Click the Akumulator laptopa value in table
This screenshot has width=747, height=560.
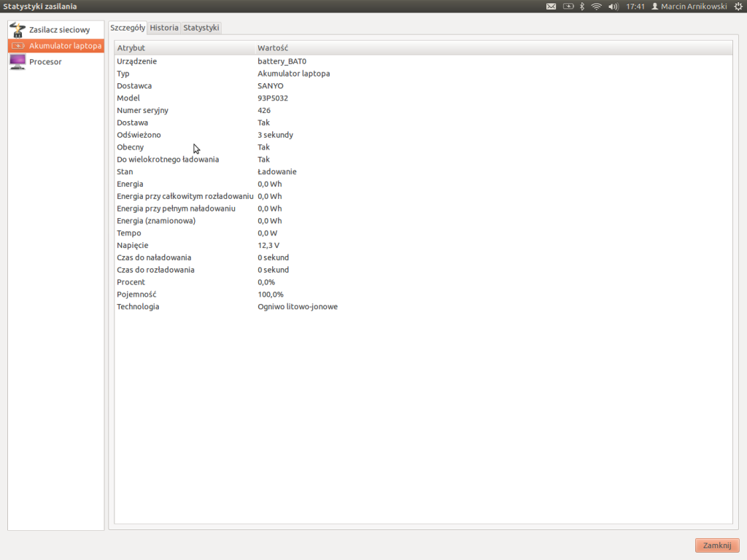pyautogui.click(x=294, y=74)
